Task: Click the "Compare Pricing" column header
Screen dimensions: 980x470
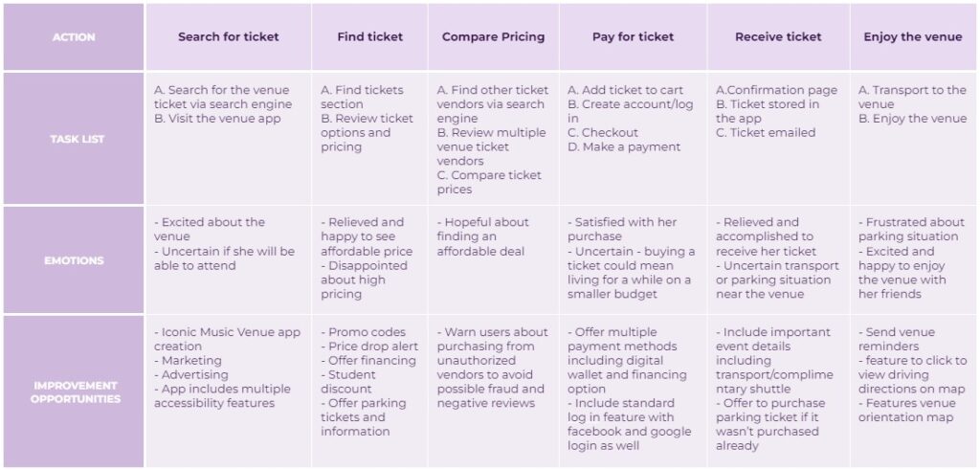Action: [x=493, y=37]
